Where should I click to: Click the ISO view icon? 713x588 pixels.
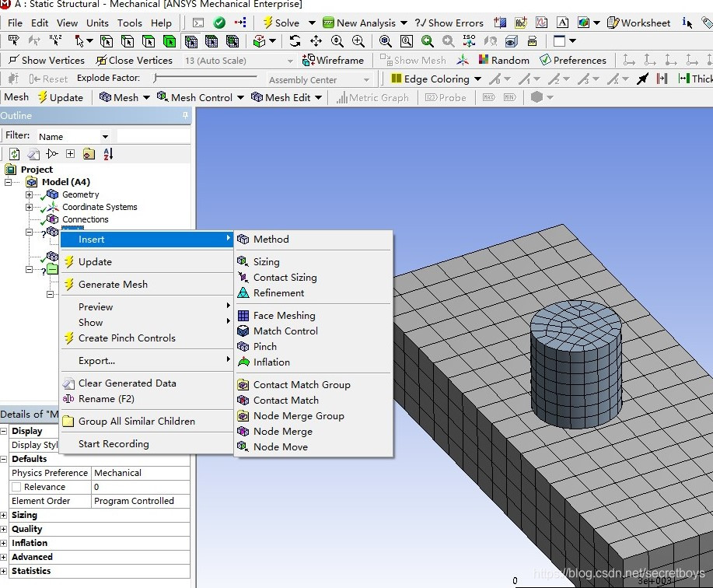click(469, 41)
